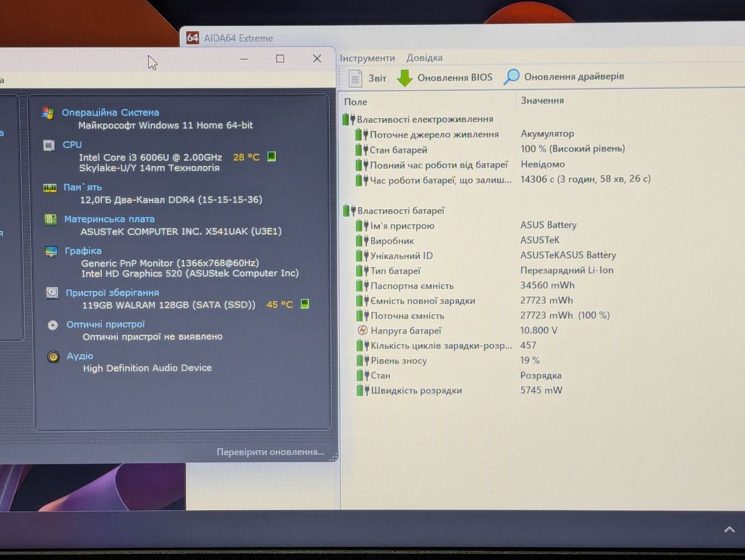The height and width of the screenshot is (560, 745).
Task: Click the 5745 mW value
Action: [541, 390]
